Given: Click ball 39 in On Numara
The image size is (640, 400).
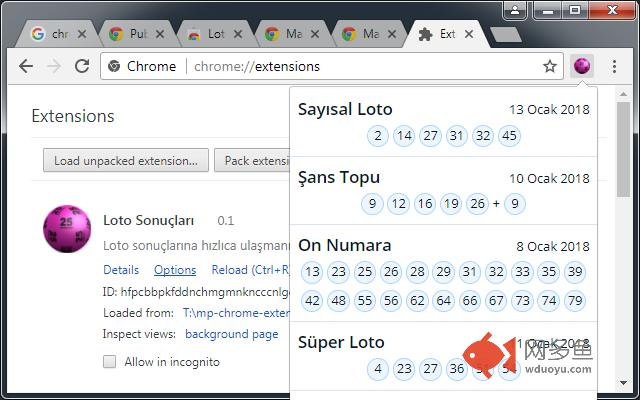Looking at the screenshot, I should tap(575, 272).
